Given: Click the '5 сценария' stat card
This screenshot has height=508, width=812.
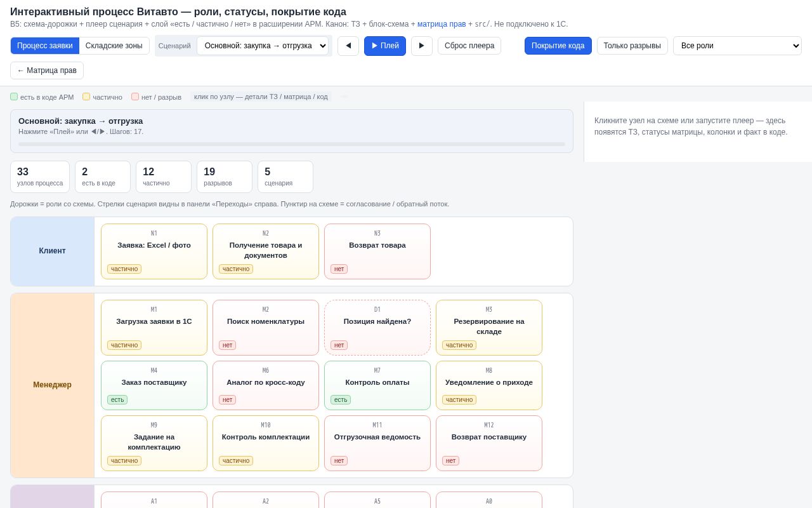Looking at the screenshot, I should pos(285,177).
